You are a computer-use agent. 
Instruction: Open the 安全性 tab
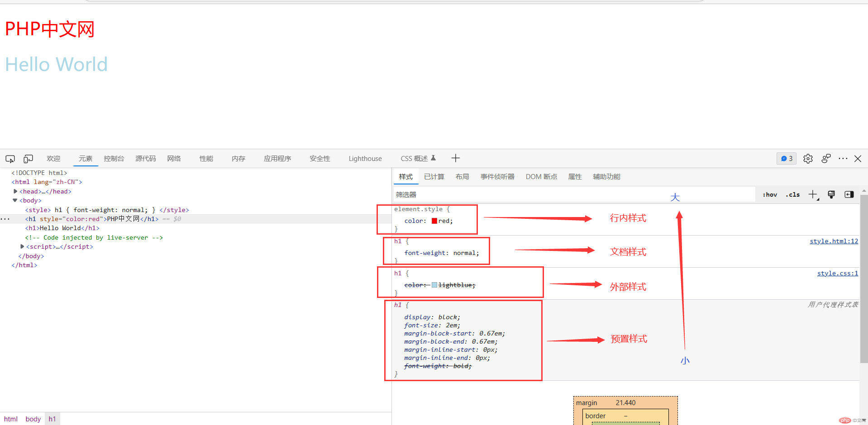pos(320,159)
